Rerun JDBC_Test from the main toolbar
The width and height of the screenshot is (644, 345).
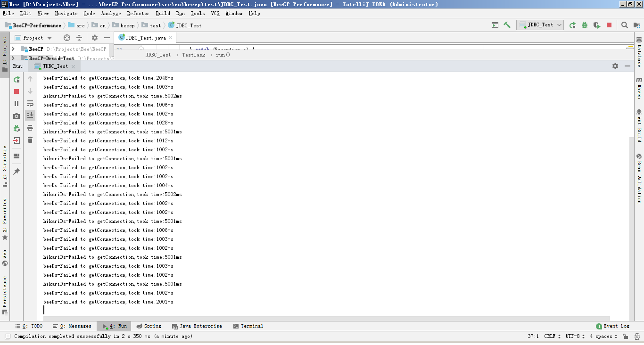pyautogui.click(x=572, y=25)
